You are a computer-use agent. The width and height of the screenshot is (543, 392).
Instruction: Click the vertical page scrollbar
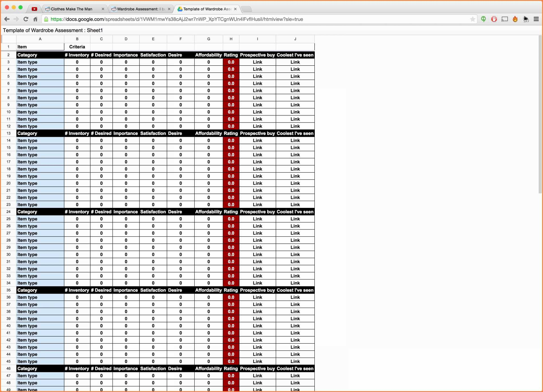[540, 113]
